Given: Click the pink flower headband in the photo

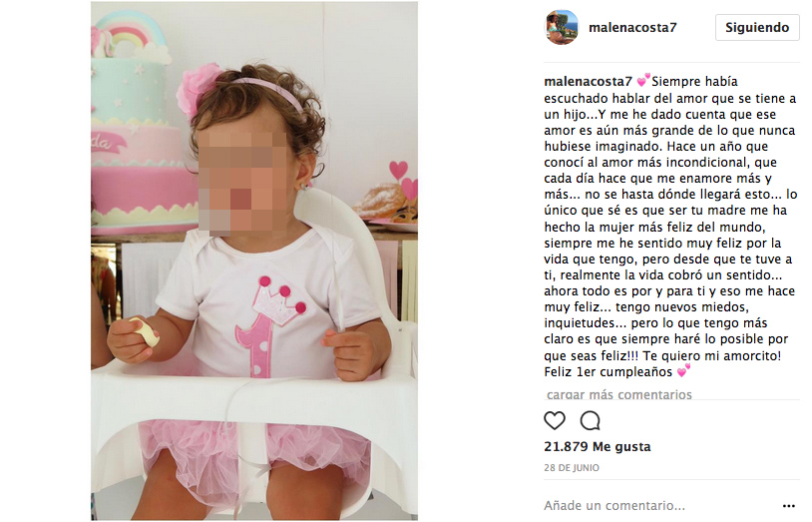Looking at the screenshot, I should 200,92.
